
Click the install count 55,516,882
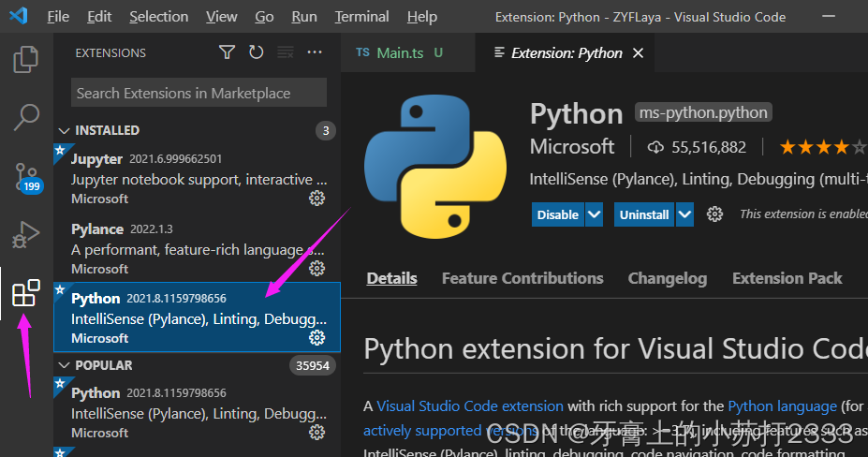coord(709,147)
